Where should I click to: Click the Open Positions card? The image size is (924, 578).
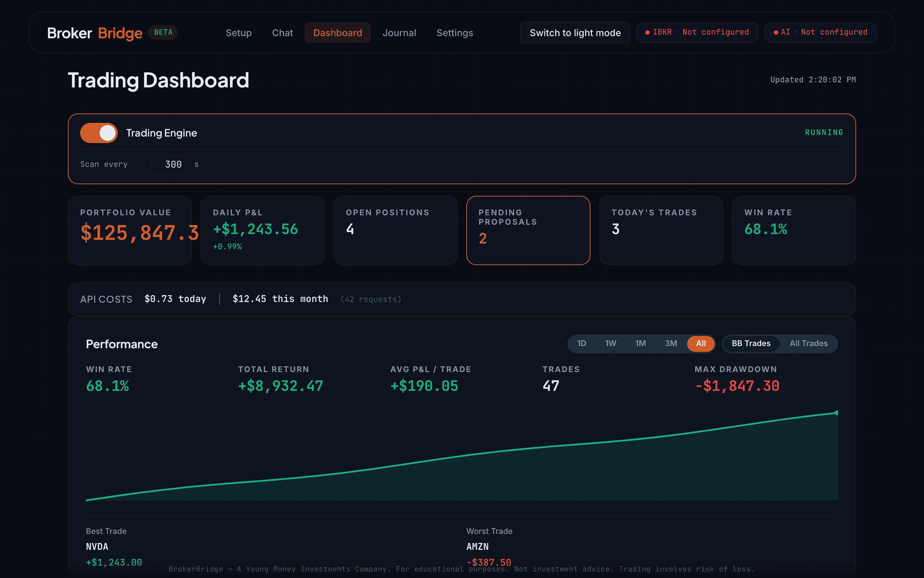396,230
